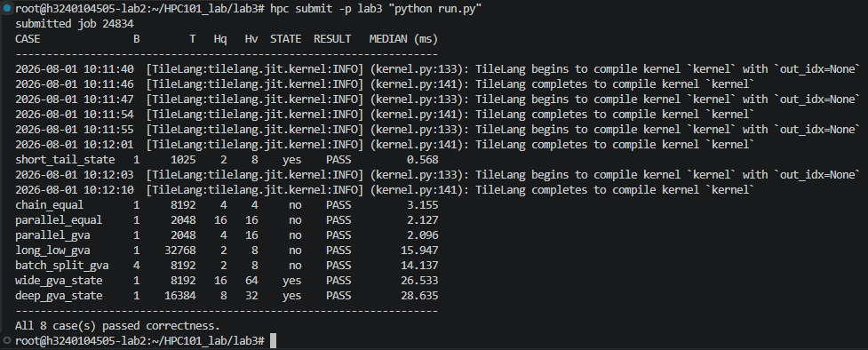Click median value 14.137
Image resolution: width=868 pixels, height=350 pixels.
419,266
